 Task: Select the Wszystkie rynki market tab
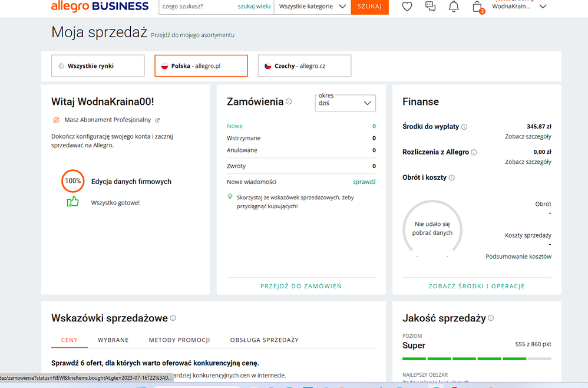point(98,65)
